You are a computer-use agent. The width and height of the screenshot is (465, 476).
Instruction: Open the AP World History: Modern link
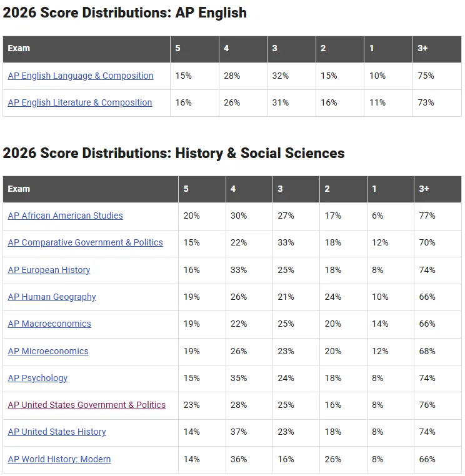point(59,459)
